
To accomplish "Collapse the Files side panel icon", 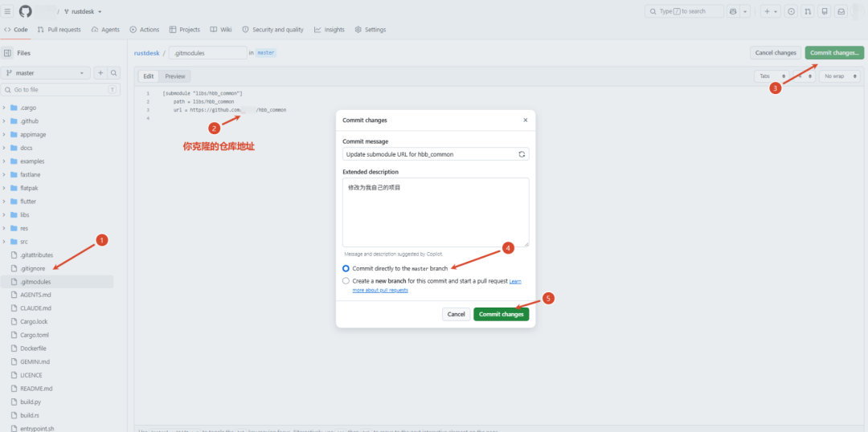I will [8, 53].
